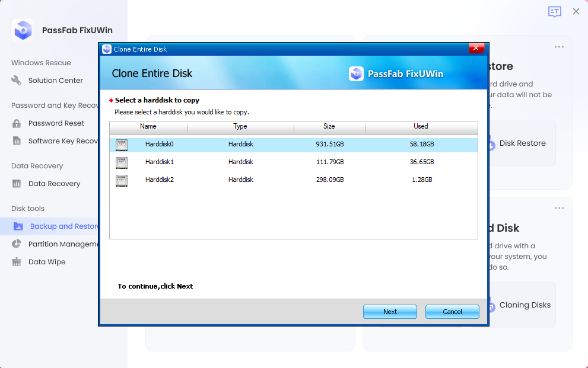
Task: Click the feedback icon near top right
Action: tap(554, 11)
